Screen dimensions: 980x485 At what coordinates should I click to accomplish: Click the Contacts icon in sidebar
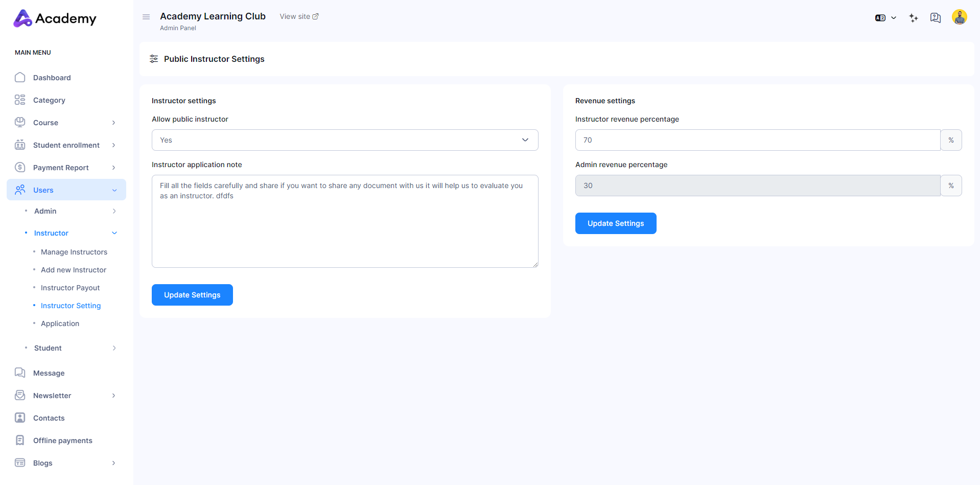20,418
